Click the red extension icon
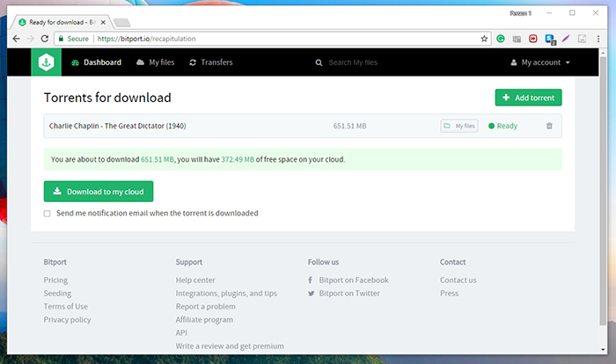 [x=532, y=39]
